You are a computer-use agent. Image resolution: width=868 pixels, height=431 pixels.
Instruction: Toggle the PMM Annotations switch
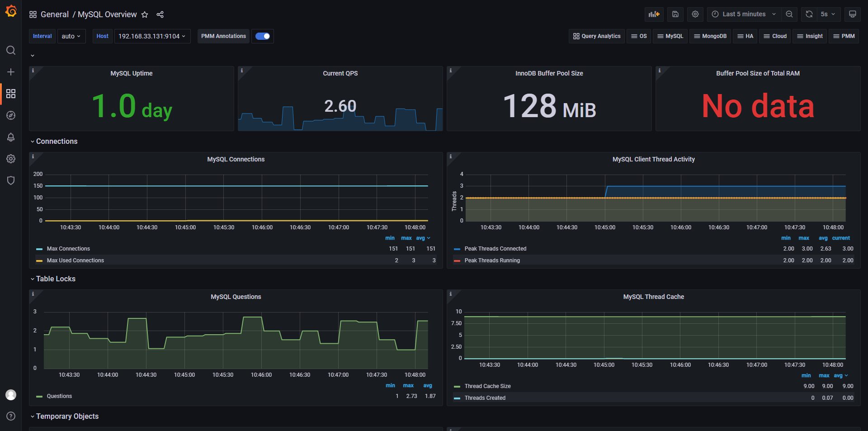click(263, 36)
